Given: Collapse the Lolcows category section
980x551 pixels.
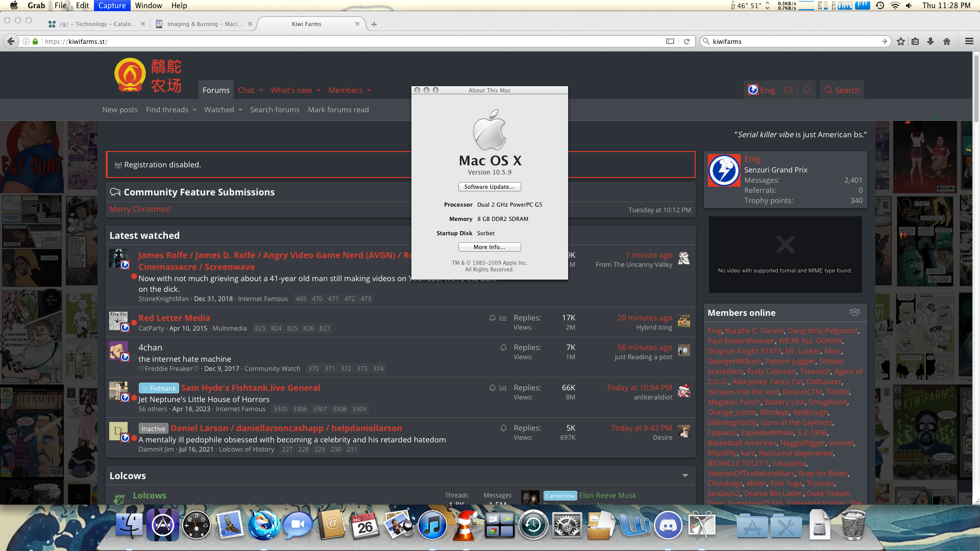Looking at the screenshot, I should 685,475.
